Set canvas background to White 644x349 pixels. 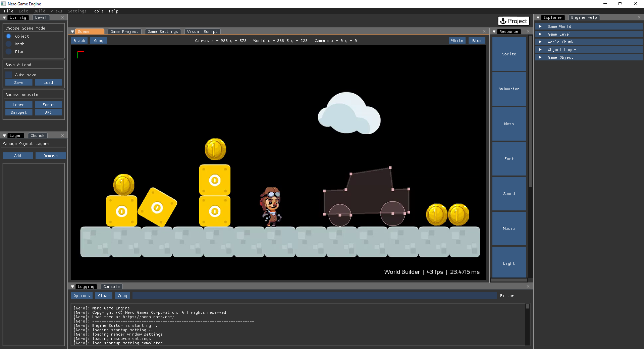[x=457, y=41]
